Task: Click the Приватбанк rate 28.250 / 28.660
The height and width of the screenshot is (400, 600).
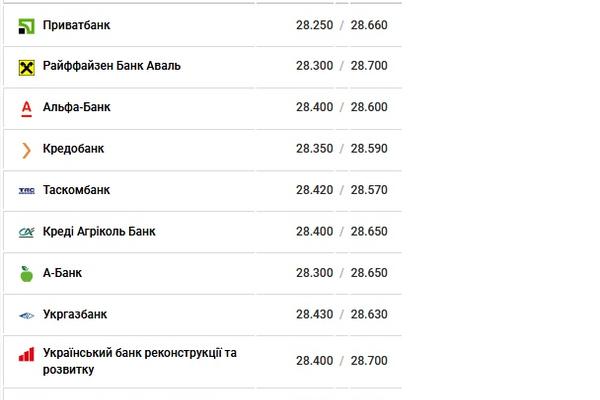Action: click(341, 25)
